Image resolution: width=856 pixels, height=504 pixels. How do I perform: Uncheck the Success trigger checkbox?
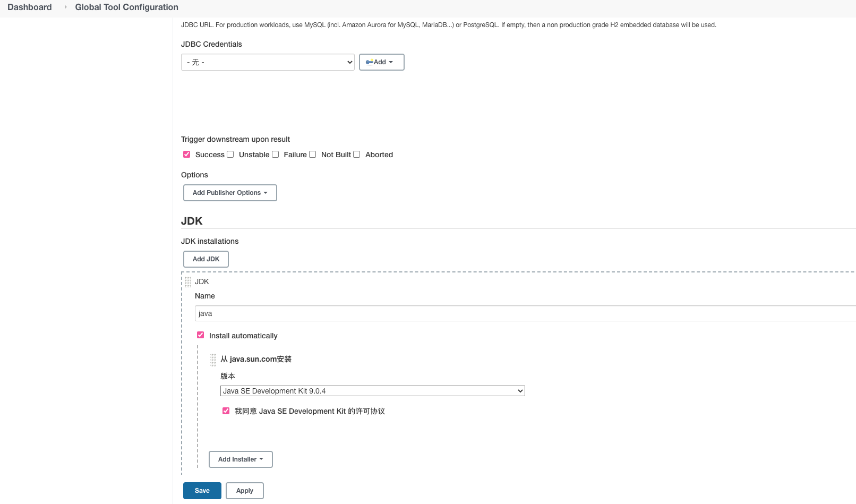click(x=186, y=155)
